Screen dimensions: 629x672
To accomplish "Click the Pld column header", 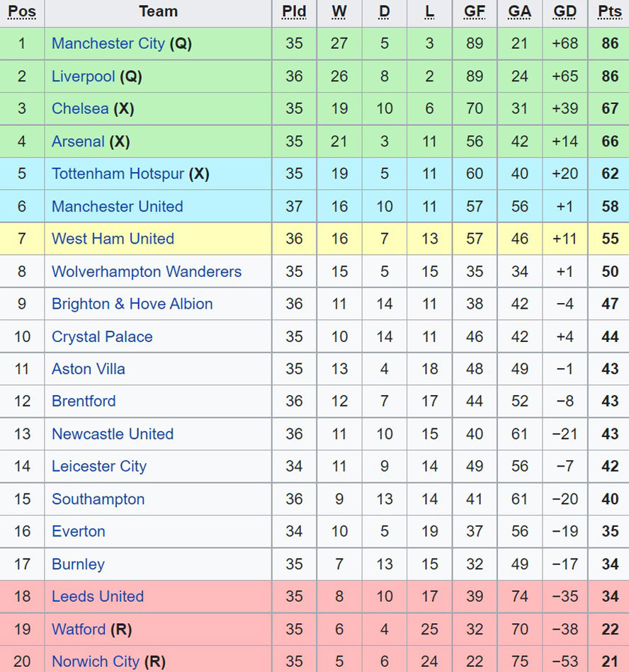I will click(294, 12).
